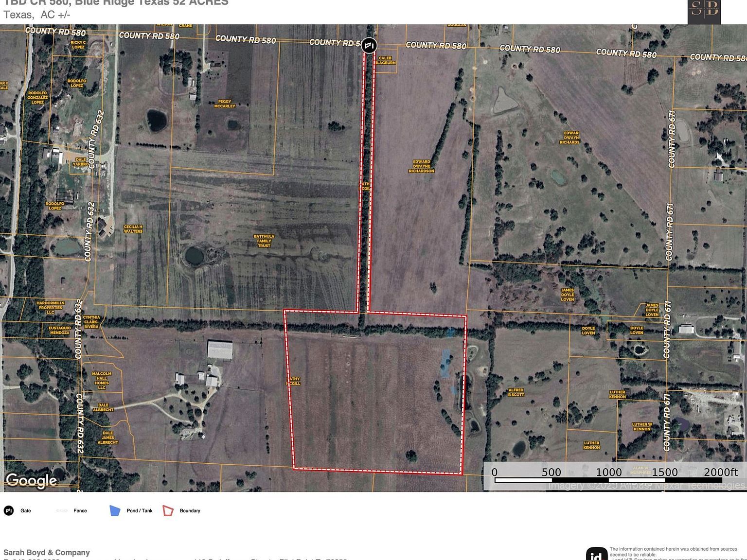Click the blue pond inside the boundary

tap(446, 361)
